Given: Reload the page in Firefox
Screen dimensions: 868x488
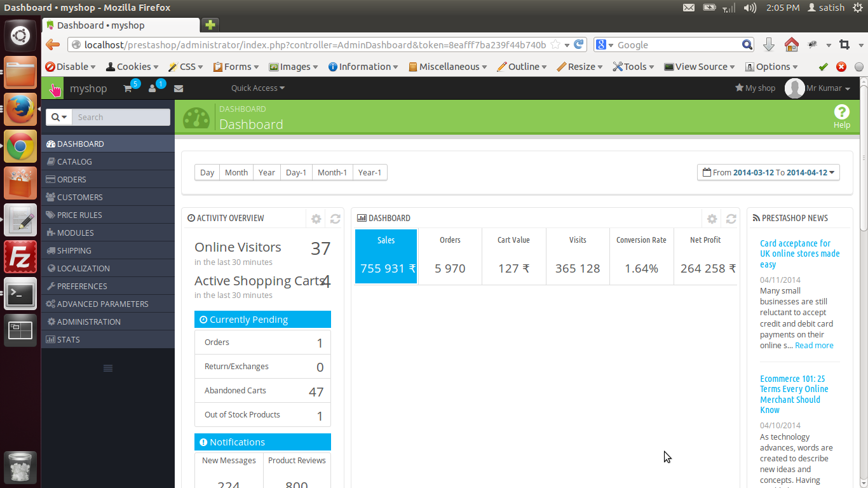Looking at the screenshot, I should [578, 44].
